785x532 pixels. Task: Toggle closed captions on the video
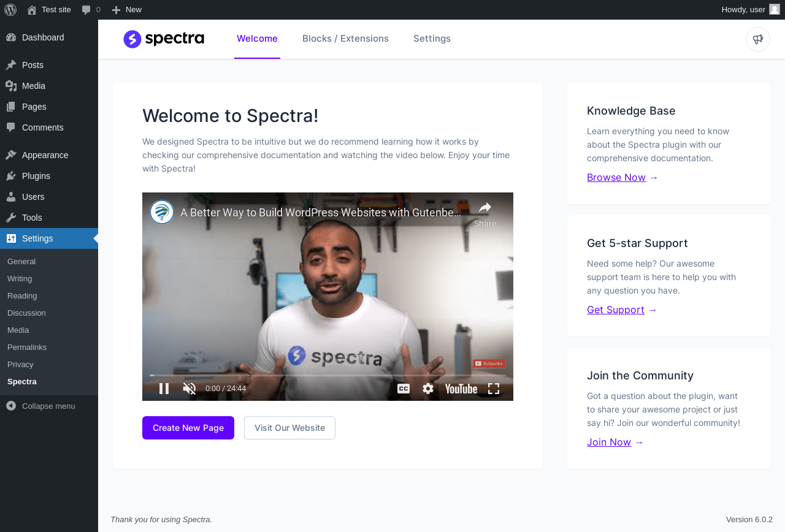404,389
